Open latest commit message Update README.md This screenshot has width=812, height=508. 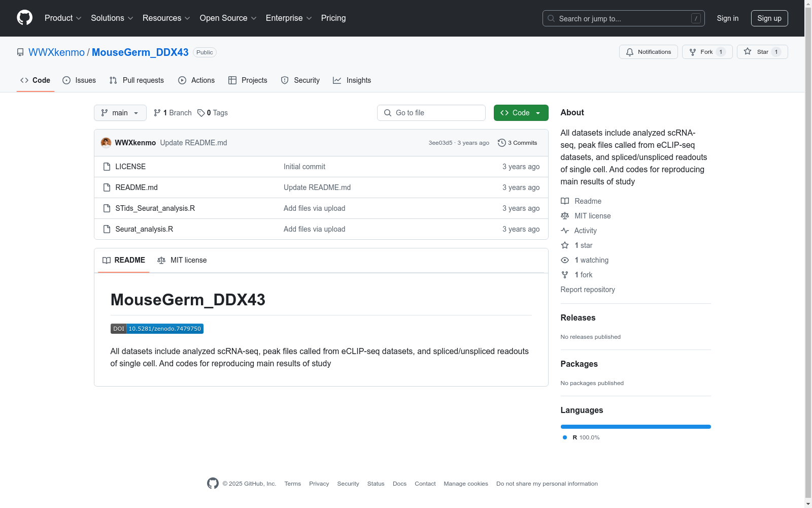tap(193, 143)
